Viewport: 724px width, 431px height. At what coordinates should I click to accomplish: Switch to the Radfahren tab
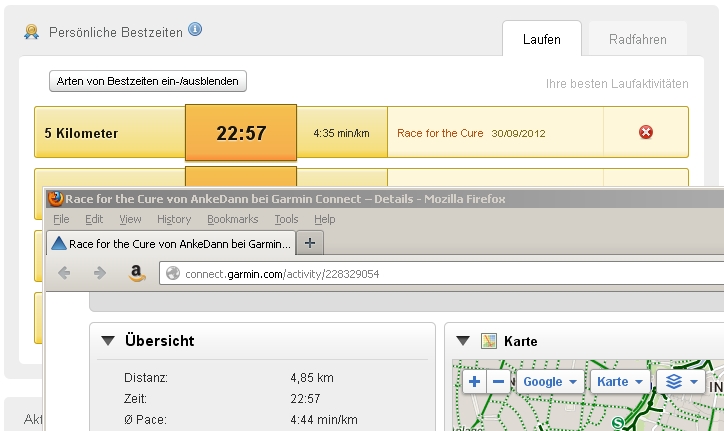point(637,40)
